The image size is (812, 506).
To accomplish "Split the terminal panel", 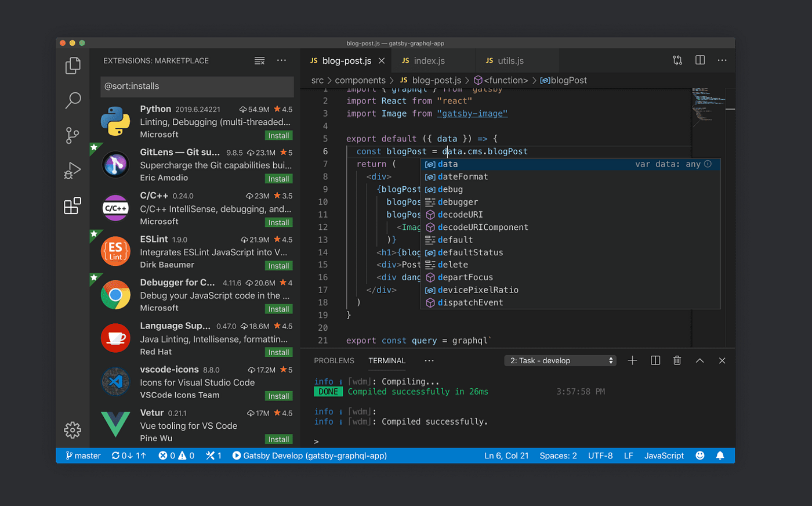I will (x=654, y=360).
